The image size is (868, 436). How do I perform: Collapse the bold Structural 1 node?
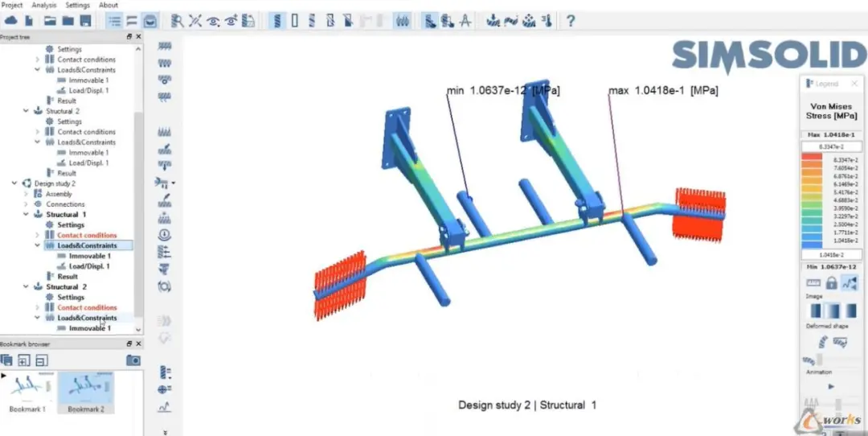click(x=26, y=215)
